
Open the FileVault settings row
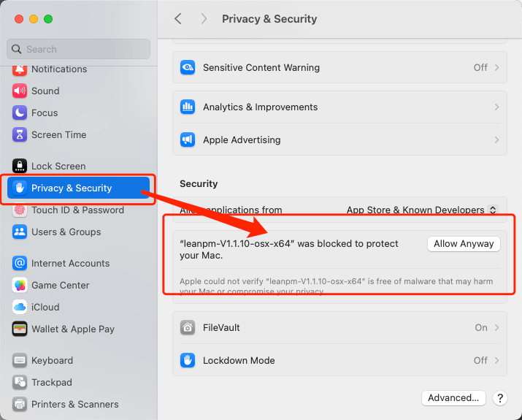(x=339, y=328)
